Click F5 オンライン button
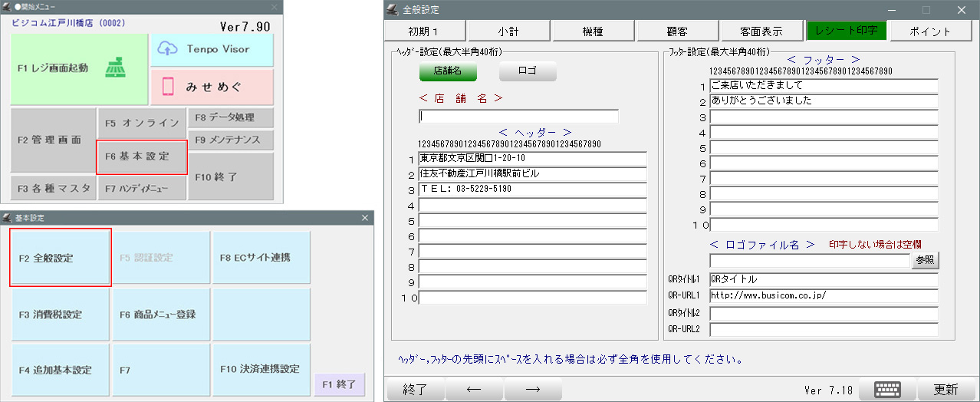 (141, 123)
